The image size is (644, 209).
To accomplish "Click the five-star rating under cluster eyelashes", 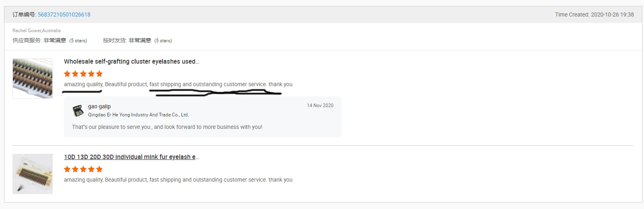I will pos(83,74).
